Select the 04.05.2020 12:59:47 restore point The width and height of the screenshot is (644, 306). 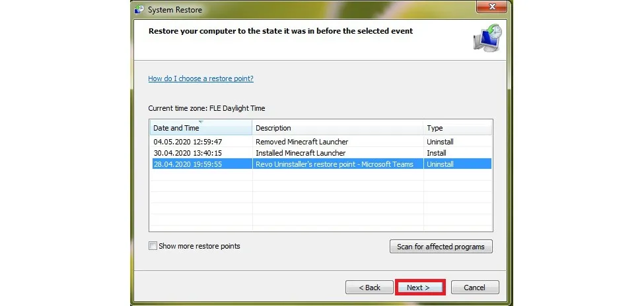click(x=321, y=142)
